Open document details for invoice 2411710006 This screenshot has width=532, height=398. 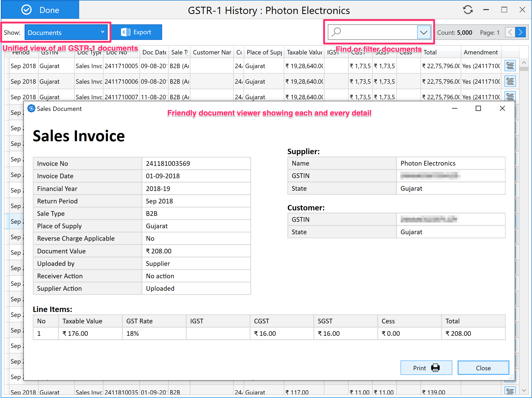click(510, 81)
